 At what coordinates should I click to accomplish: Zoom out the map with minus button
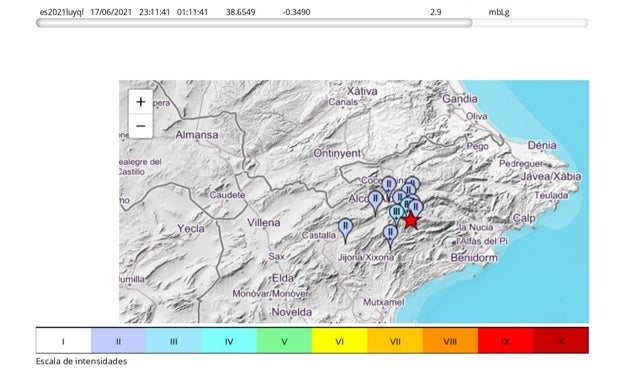click(x=140, y=126)
